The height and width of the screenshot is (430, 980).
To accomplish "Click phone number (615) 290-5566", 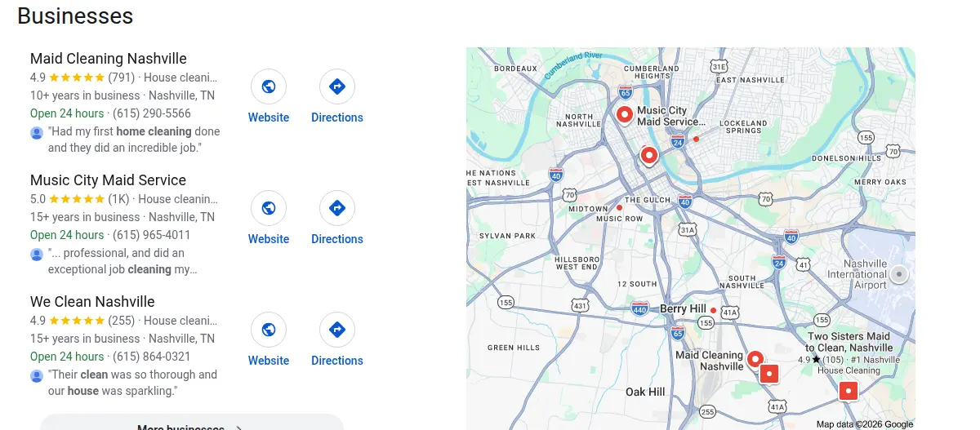I will tap(151, 113).
